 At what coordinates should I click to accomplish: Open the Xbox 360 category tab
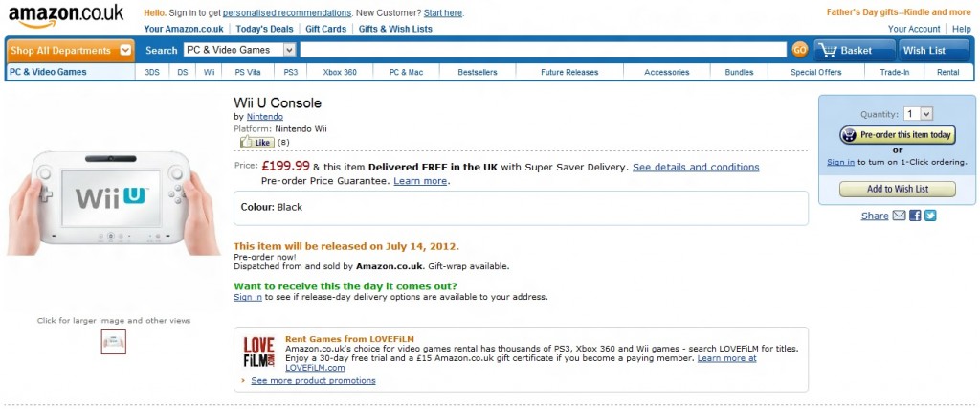pyautogui.click(x=340, y=72)
